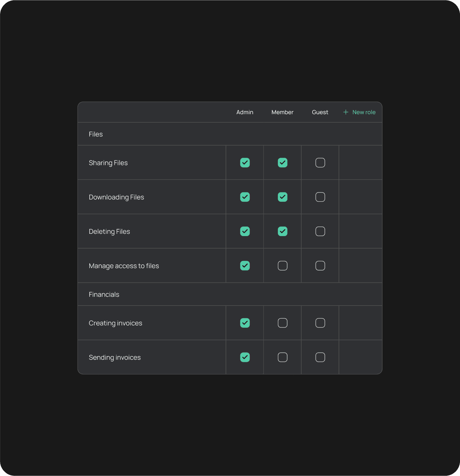Uncheck Member for Deleting Files
This screenshot has width=460, height=476.
(x=282, y=232)
